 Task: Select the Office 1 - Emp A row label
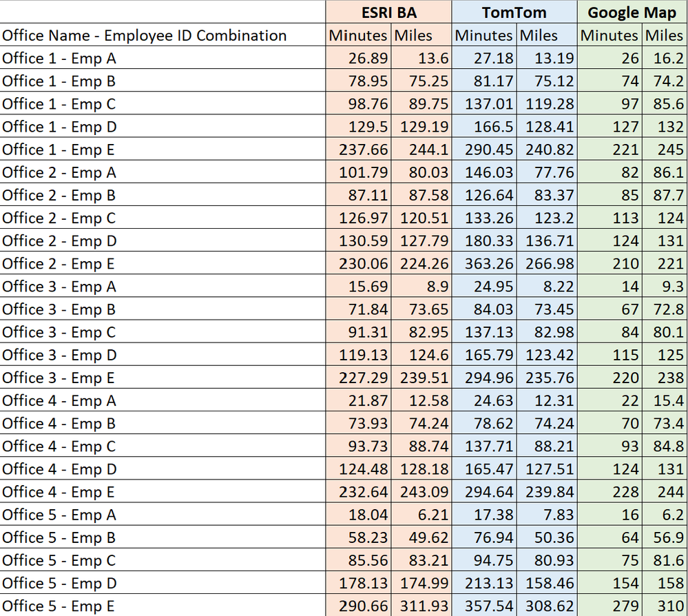59,59
